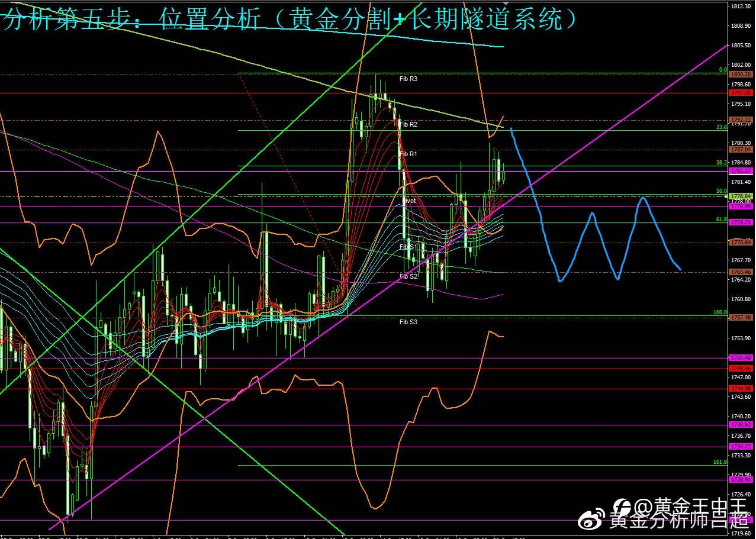Click the 1784.80 axis price value
Screen dimensions: 756x539
click(742, 163)
